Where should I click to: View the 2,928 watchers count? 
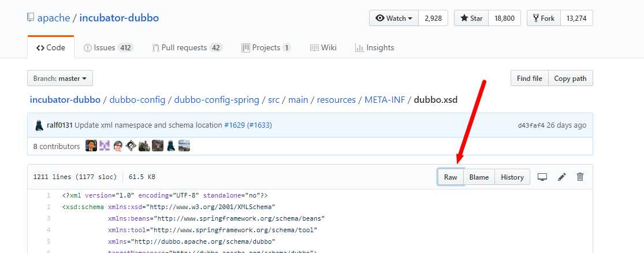click(x=433, y=18)
